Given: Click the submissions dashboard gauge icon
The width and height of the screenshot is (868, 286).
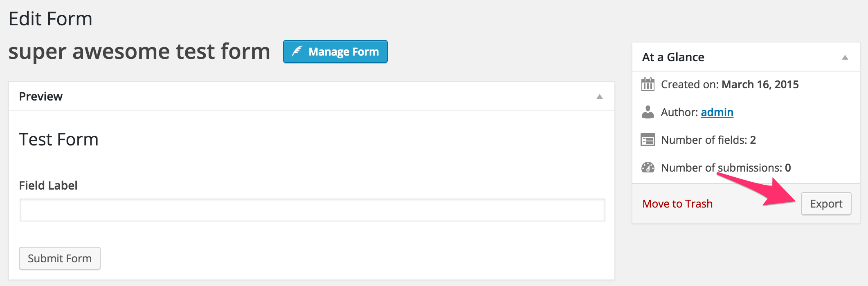Looking at the screenshot, I should tap(648, 168).
